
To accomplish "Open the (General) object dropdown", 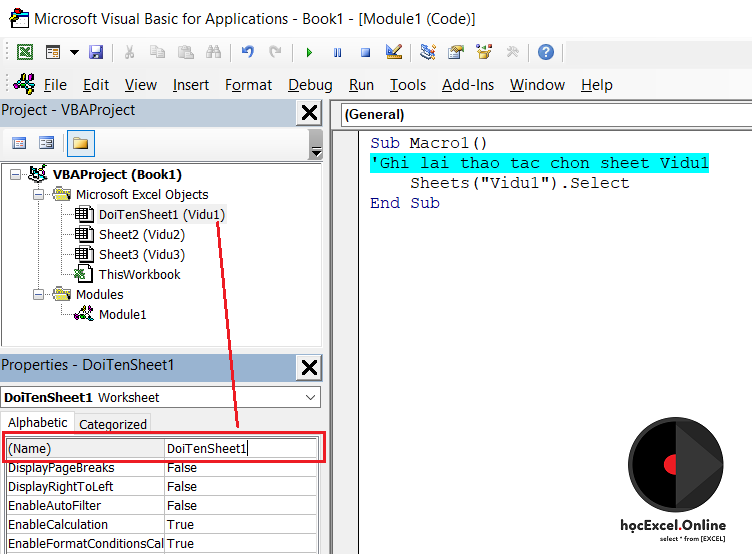I will [546, 115].
